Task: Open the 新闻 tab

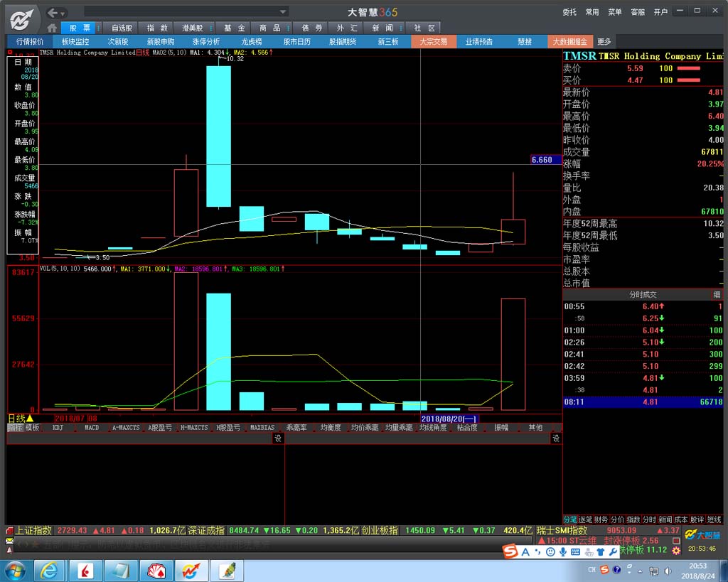Action: [x=382, y=28]
